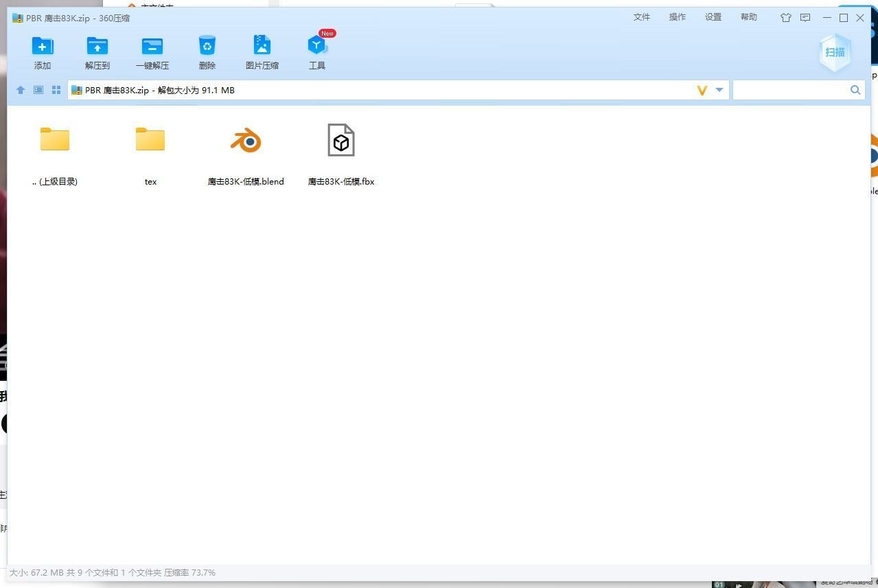Image resolution: width=878 pixels, height=588 pixels.
Task: Click the 一键解压 one-click extract icon
Action: coord(152,47)
